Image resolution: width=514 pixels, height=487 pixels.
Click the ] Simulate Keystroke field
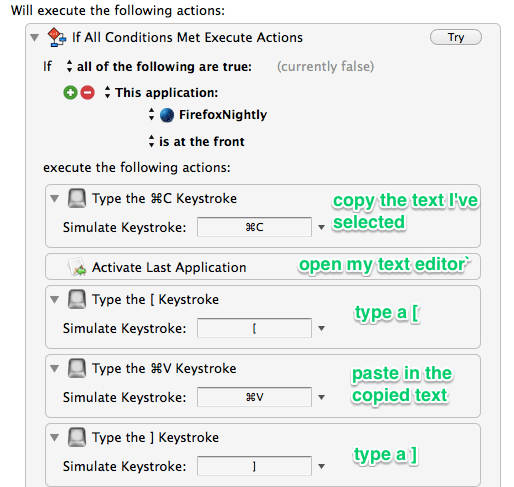click(254, 466)
